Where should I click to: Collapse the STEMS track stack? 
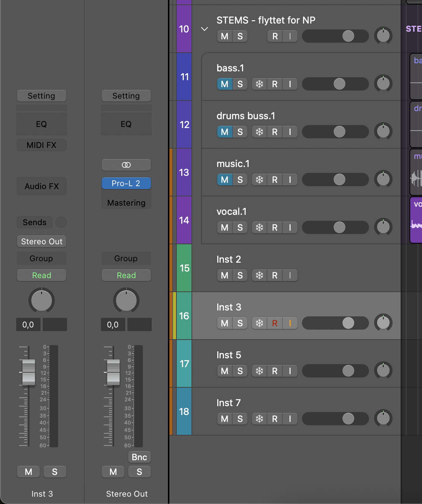204,29
